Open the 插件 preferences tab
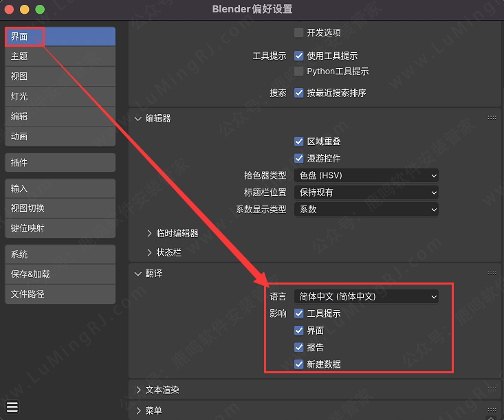Viewport: 504px width, 420px height. [x=60, y=163]
